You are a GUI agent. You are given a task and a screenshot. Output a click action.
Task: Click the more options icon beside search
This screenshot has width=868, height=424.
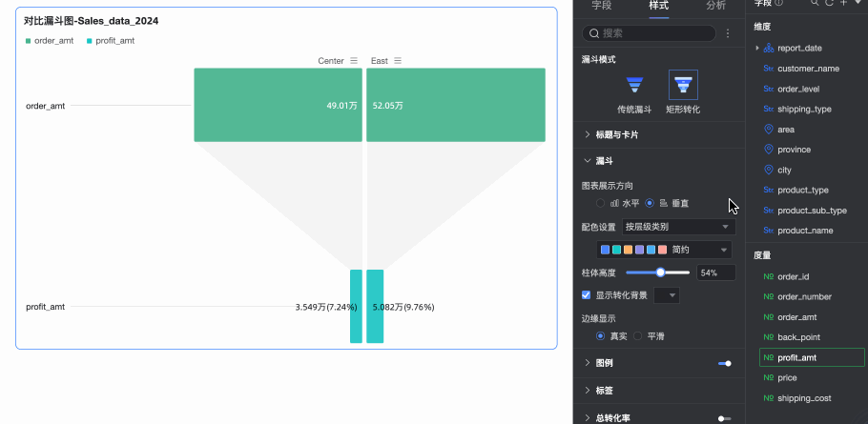pos(728,33)
